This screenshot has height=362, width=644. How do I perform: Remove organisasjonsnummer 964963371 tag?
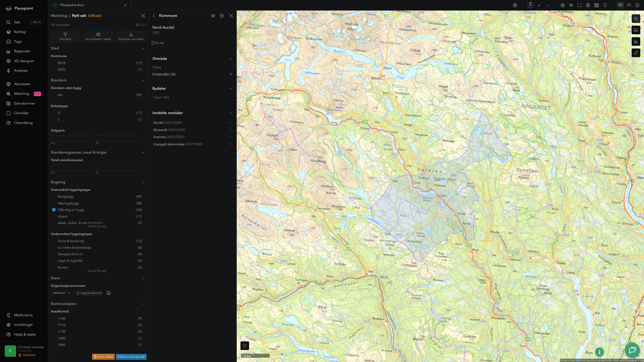69,293
